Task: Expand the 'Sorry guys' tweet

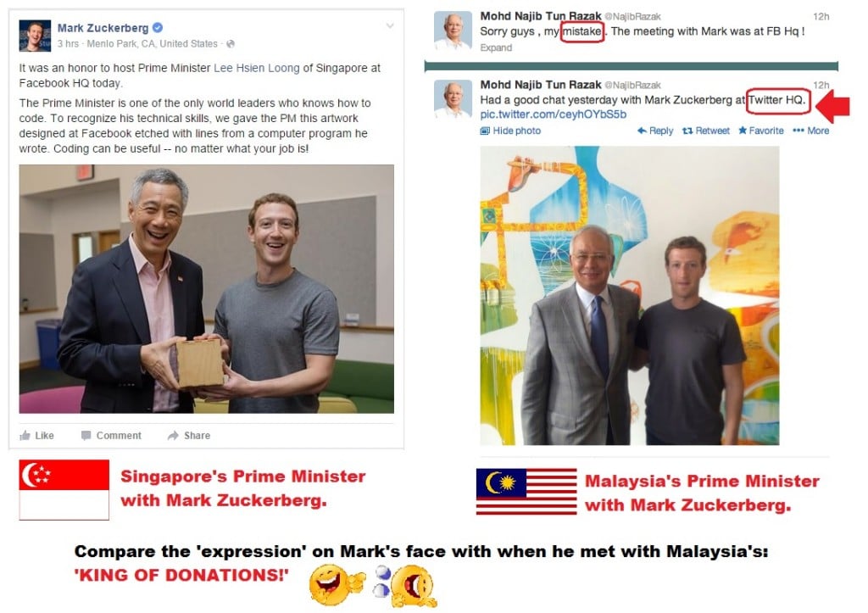Action: 496,47
